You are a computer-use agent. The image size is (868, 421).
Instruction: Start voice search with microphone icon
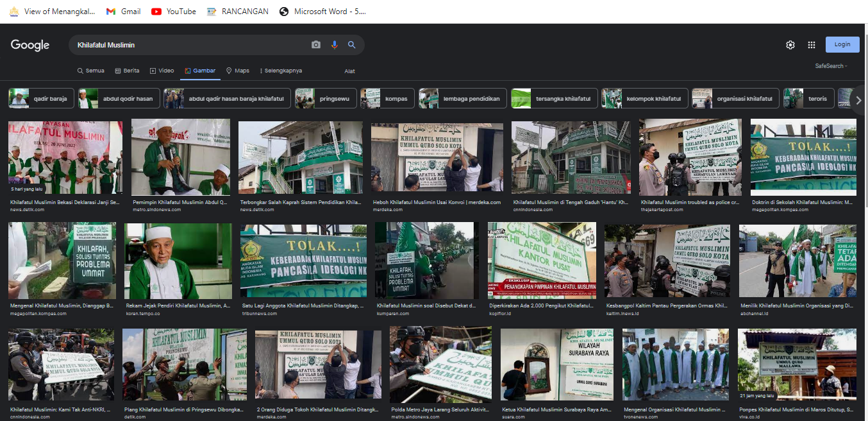click(x=334, y=45)
